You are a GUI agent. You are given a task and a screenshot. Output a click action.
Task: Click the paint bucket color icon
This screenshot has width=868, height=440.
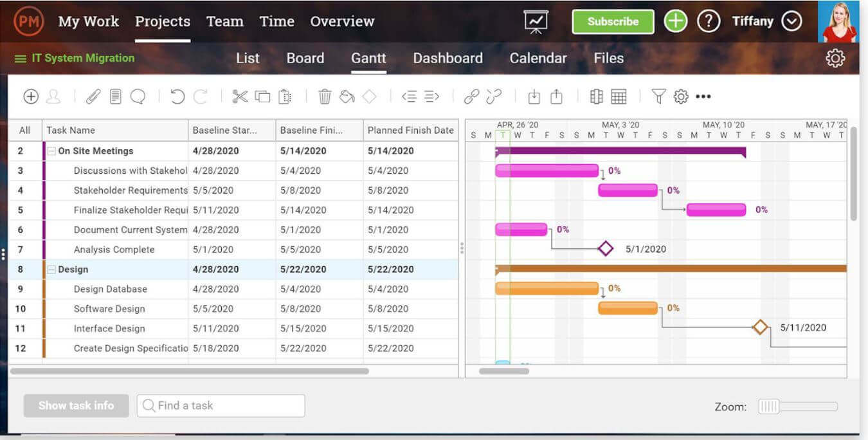point(347,96)
